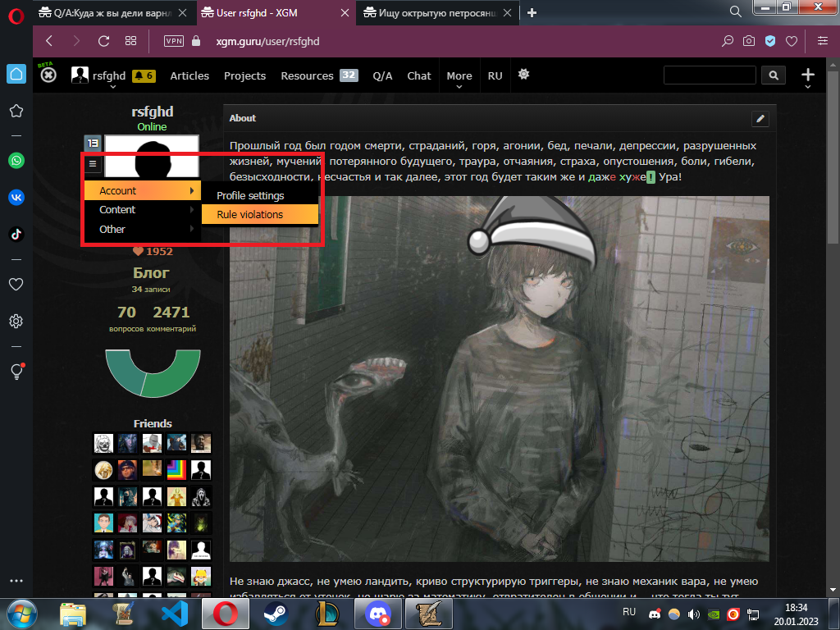Expand Other submenu
The width and height of the screenshot is (840, 630).
tap(143, 230)
